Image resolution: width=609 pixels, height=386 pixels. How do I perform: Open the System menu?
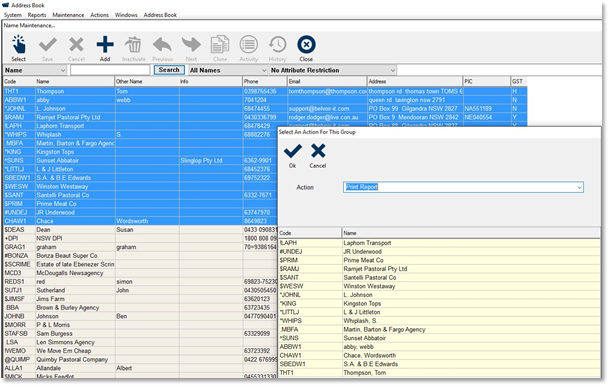click(x=13, y=15)
